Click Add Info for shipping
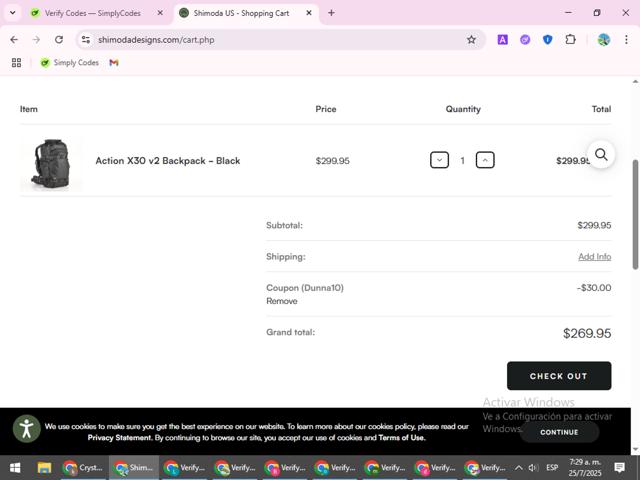640x480 pixels. click(595, 257)
